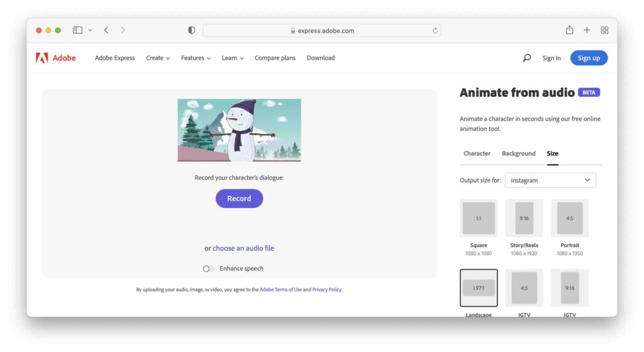
Task: Click the privacy shield icon
Action: click(191, 30)
